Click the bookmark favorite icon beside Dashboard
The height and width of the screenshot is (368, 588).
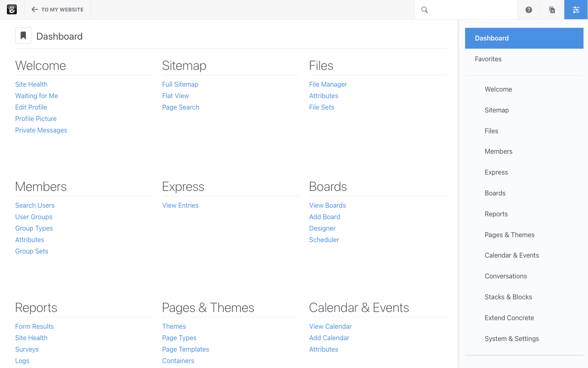coord(23,36)
